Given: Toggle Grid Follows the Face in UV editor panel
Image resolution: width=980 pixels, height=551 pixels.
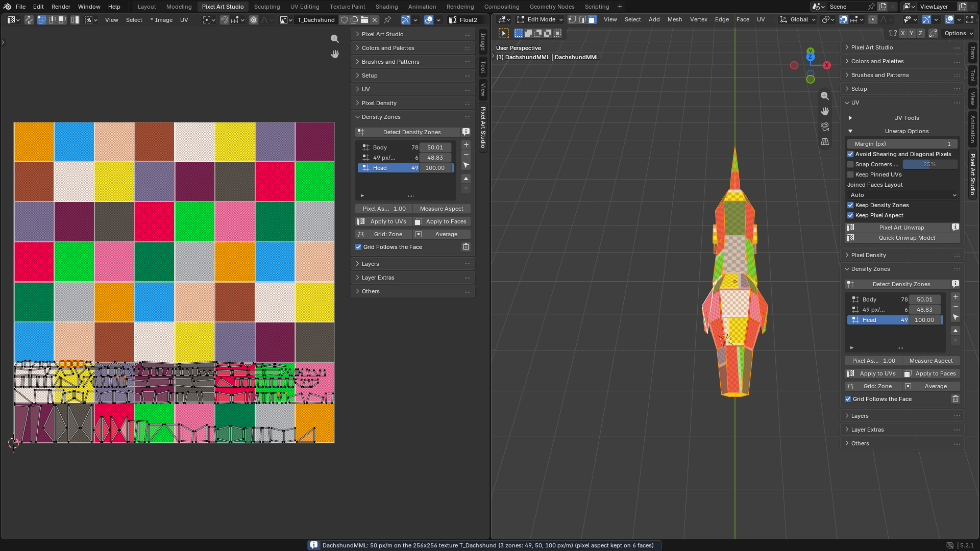Looking at the screenshot, I should [x=358, y=247].
